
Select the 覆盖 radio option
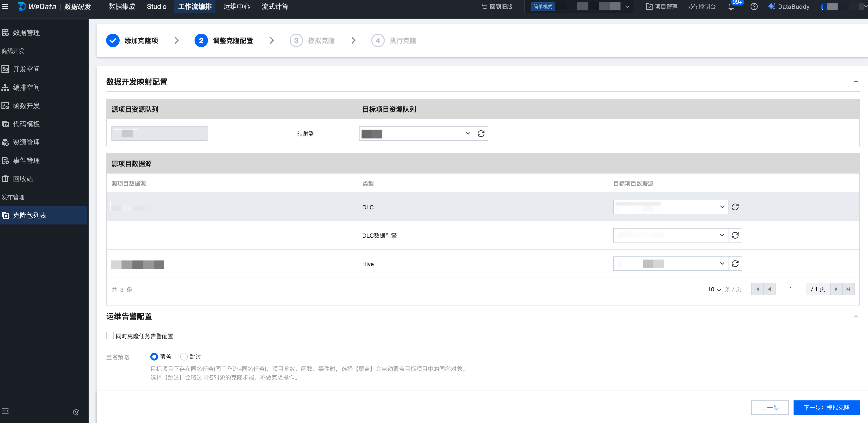(154, 357)
